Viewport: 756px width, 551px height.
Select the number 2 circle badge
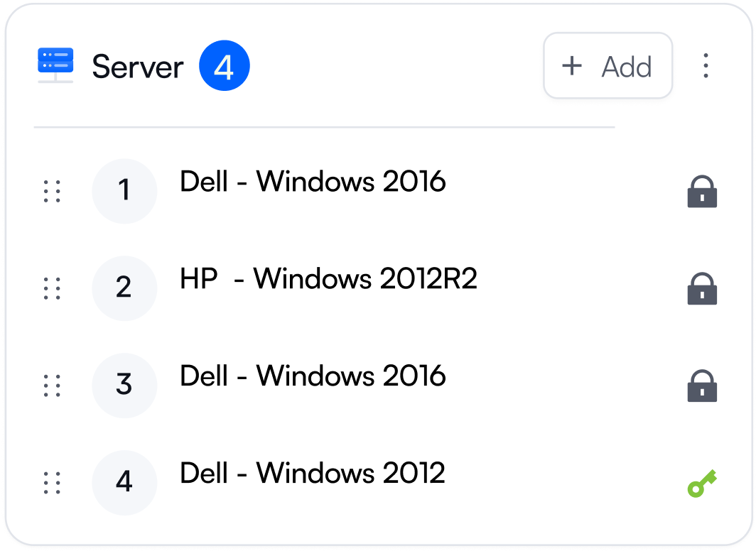[124, 288]
